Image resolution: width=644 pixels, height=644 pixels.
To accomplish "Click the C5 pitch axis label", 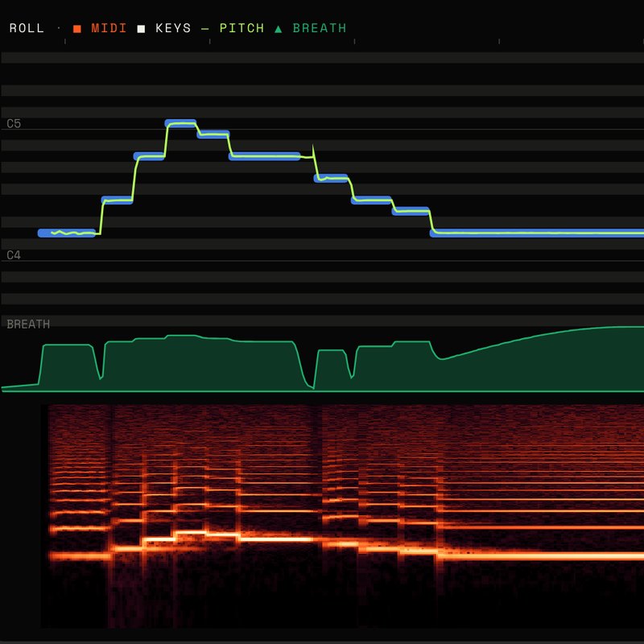I will pos(14,124).
